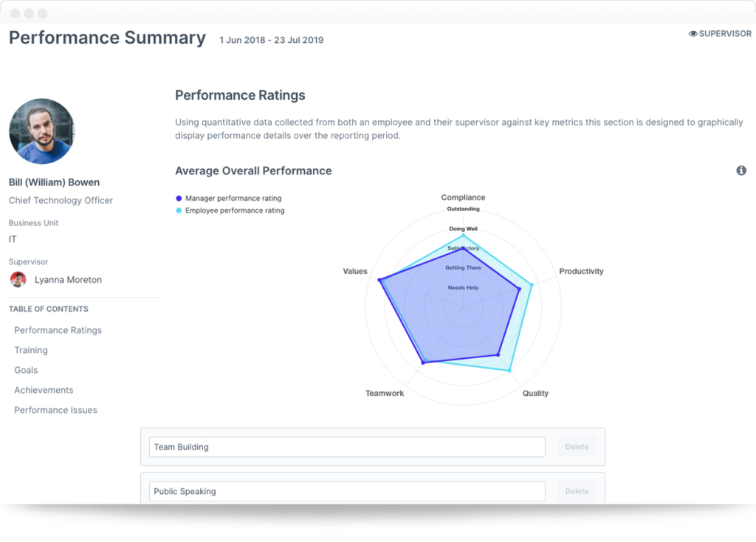The width and height of the screenshot is (756, 542).
Task: Click the Productivity axis label on chart
Action: pyautogui.click(x=581, y=271)
